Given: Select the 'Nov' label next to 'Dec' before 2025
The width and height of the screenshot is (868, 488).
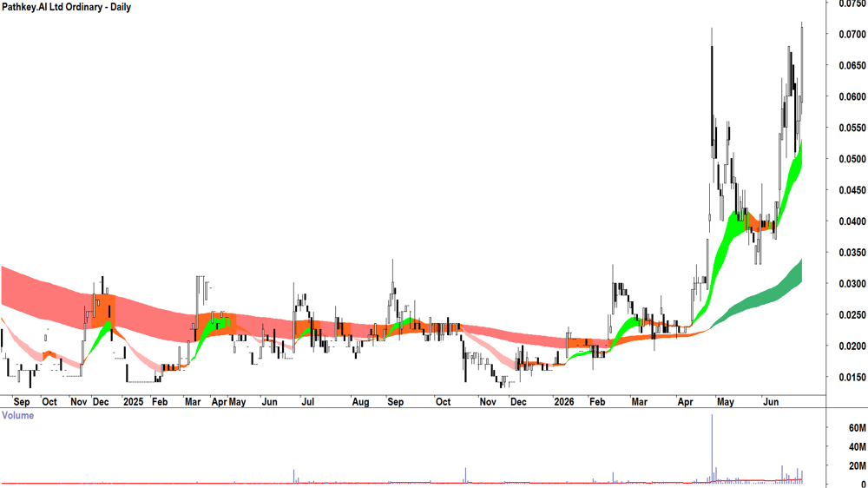Looking at the screenshot, I should tap(79, 401).
